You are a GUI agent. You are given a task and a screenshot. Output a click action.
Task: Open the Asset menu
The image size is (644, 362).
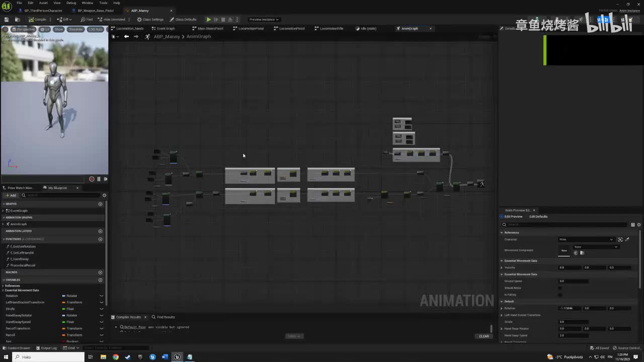tap(43, 3)
